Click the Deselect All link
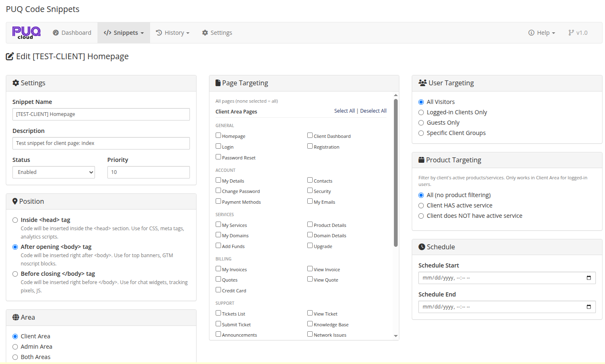The height and width of the screenshot is (364, 605). (x=373, y=111)
